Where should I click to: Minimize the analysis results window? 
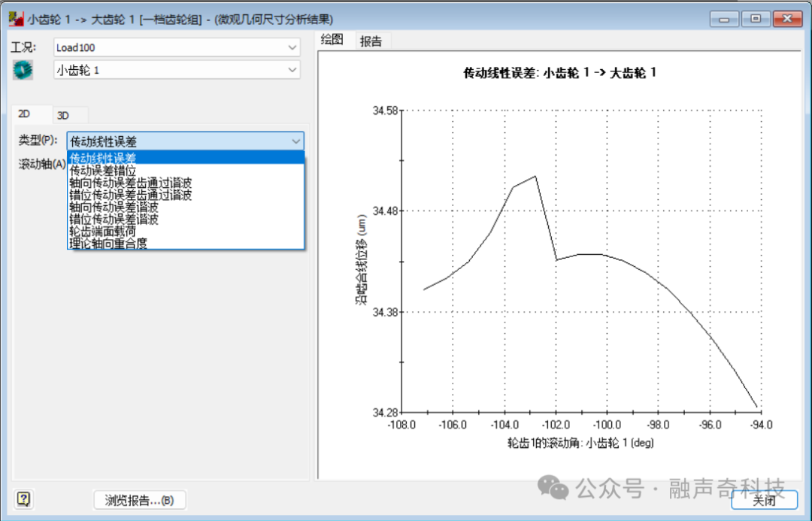pos(724,19)
